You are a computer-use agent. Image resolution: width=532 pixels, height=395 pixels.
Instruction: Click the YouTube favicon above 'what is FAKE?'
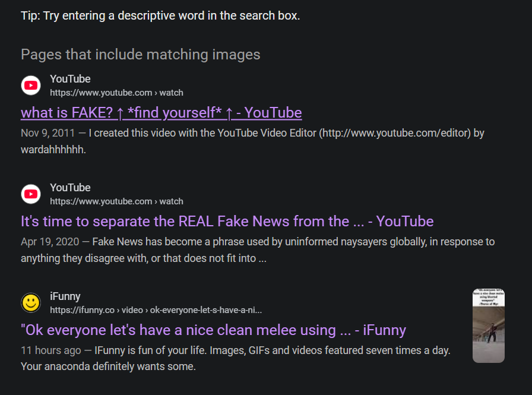tap(31, 85)
